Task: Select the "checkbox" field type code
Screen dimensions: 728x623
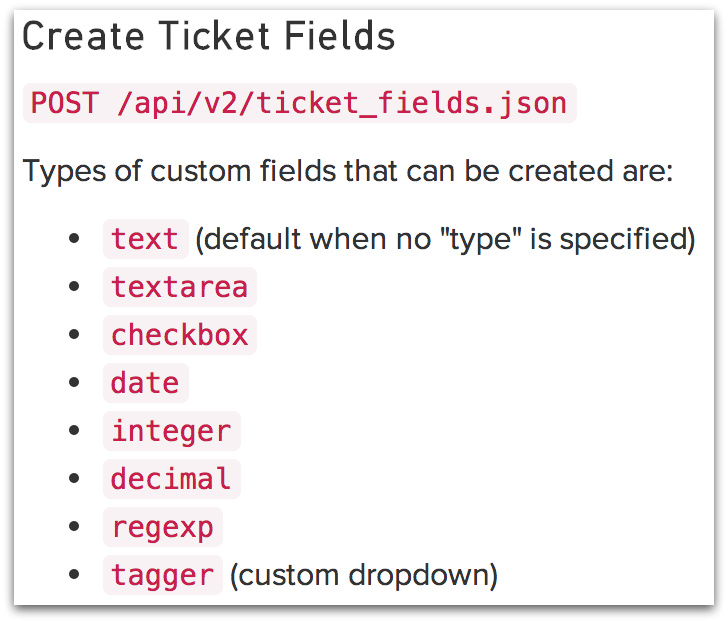Action: pos(179,335)
